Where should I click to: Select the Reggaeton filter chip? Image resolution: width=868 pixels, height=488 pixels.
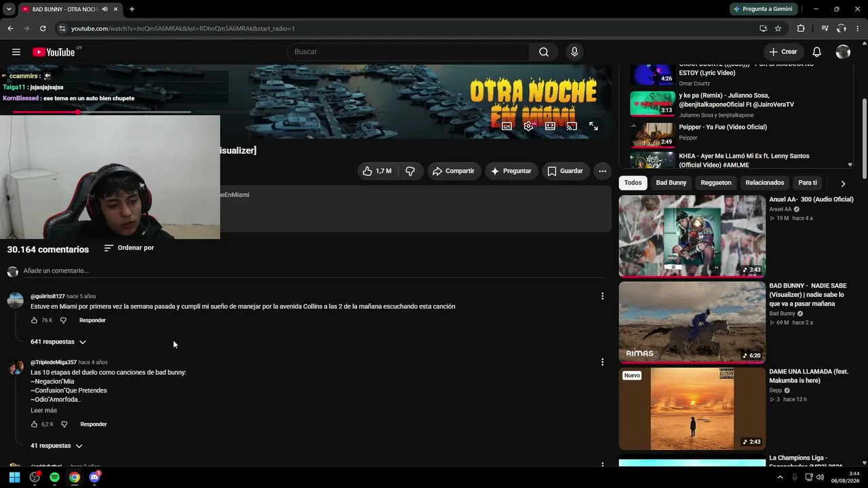click(x=716, y=183)
